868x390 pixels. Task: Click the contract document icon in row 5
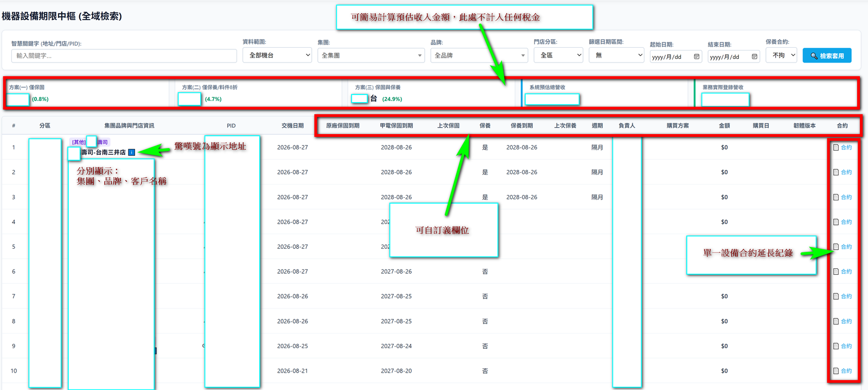(x=836, y=247)
